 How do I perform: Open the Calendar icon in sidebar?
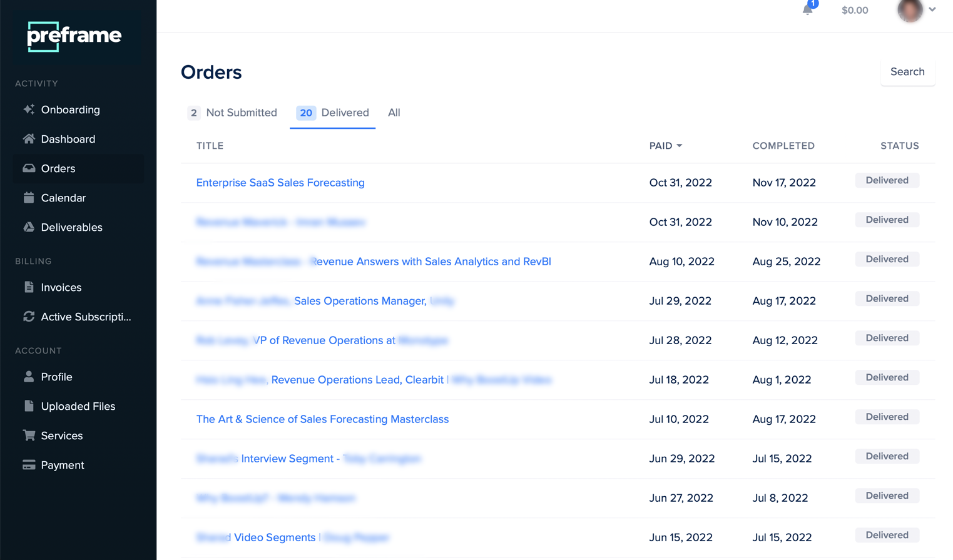coord(29,198)
